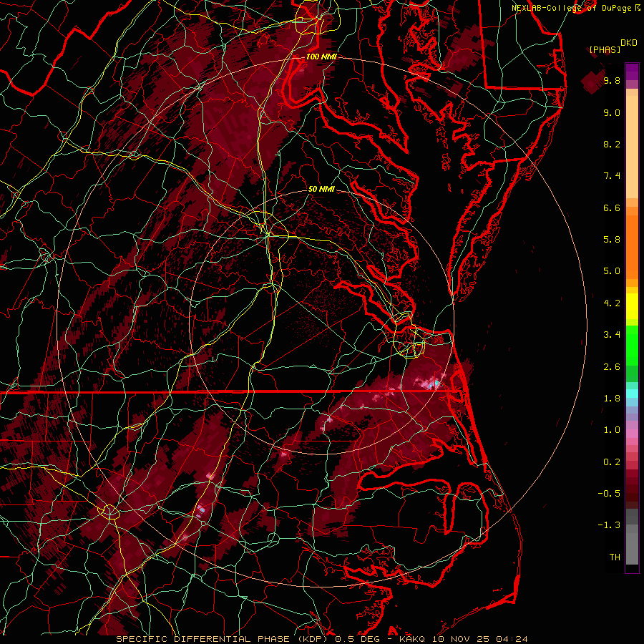Viewport: 644px width, 644px height.
Task: Pick the yellow segment beside 4.2
Action: pyautogui.click(x=632, y=306)
